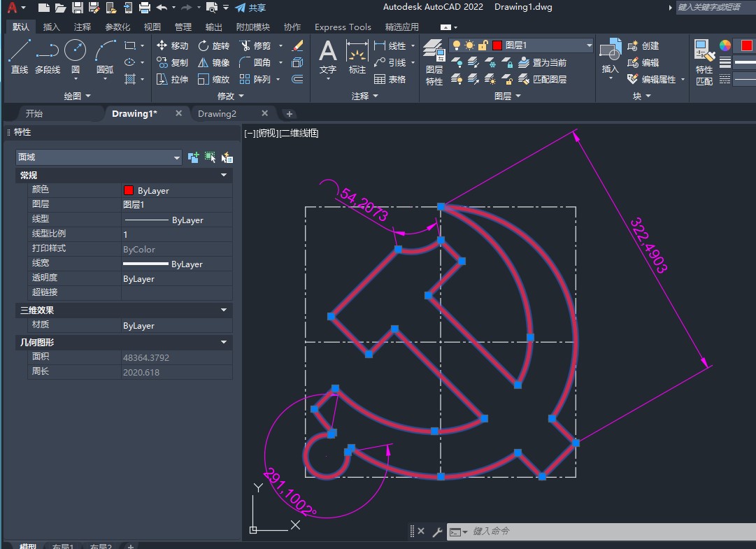This screenshot has width=756, height=549.
Task: Select the Line (直线) drawing tool
Action: tap(20, 57)
